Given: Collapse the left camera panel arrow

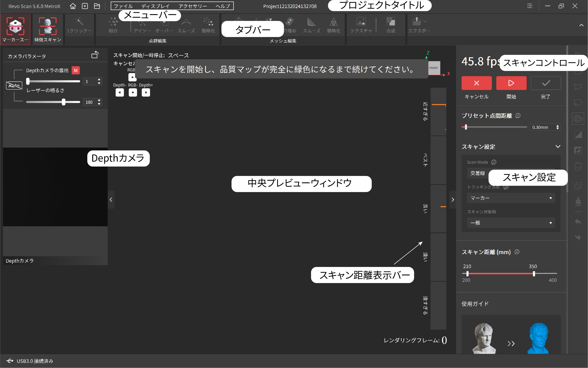Looking at the screenshot, I should click(x=111, y=200).
